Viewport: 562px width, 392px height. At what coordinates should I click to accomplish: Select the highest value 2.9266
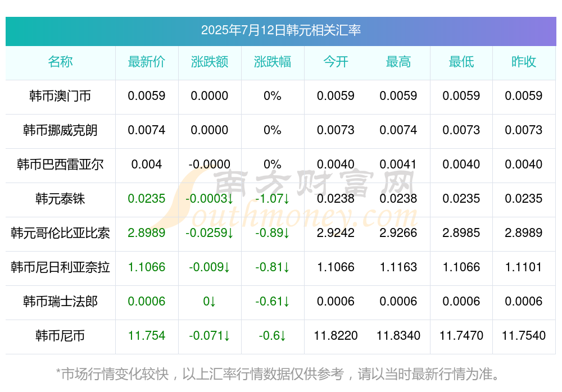tap(398, 233)
